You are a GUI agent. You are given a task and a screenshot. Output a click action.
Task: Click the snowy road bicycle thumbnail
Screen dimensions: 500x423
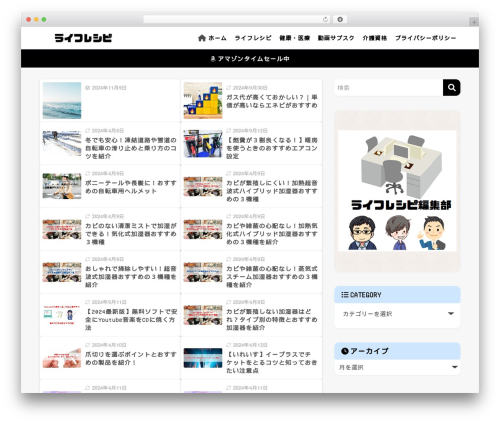pyautogui.click(x=62, y=143)
